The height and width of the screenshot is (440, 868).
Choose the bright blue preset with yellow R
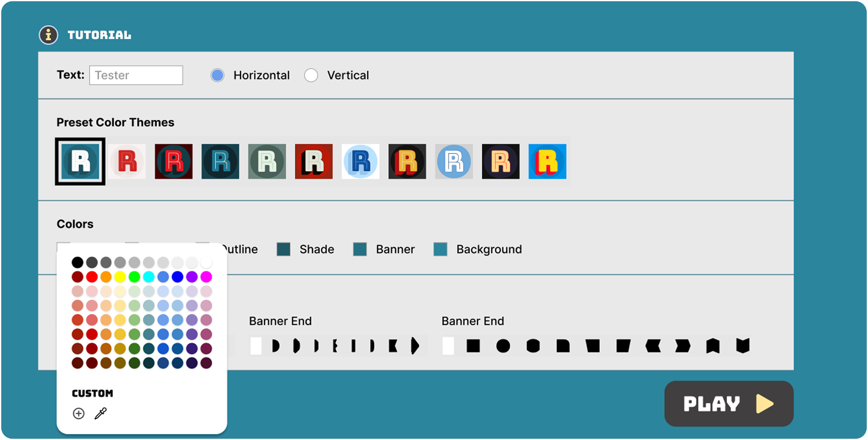point(547,161)
